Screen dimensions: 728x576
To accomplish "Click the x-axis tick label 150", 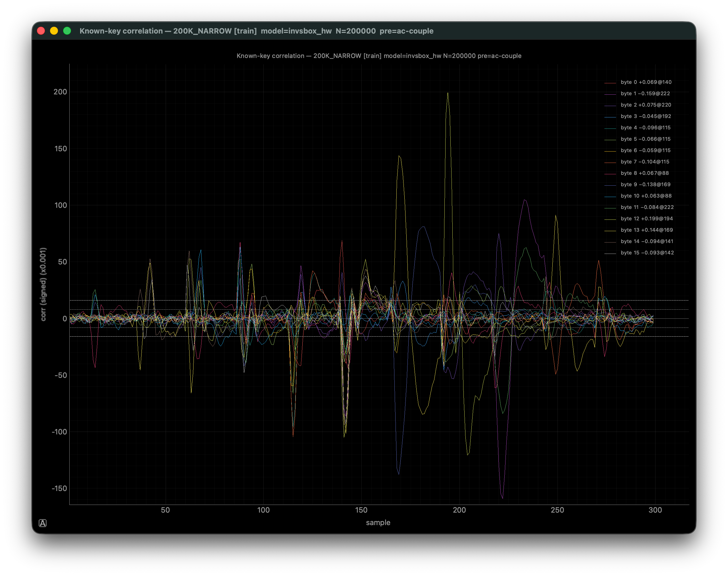I will (x=361, y=510).
